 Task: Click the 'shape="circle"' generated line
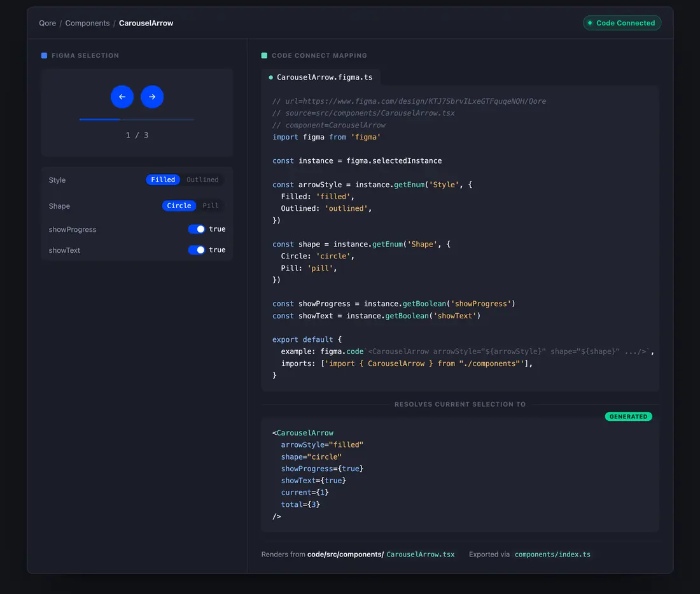[311, 457]
